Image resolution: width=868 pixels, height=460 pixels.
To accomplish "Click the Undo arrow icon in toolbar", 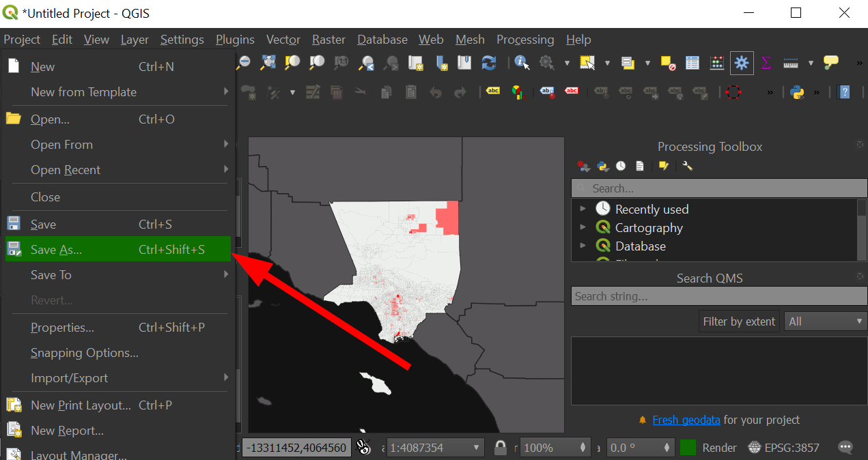I will pos(436,91).
